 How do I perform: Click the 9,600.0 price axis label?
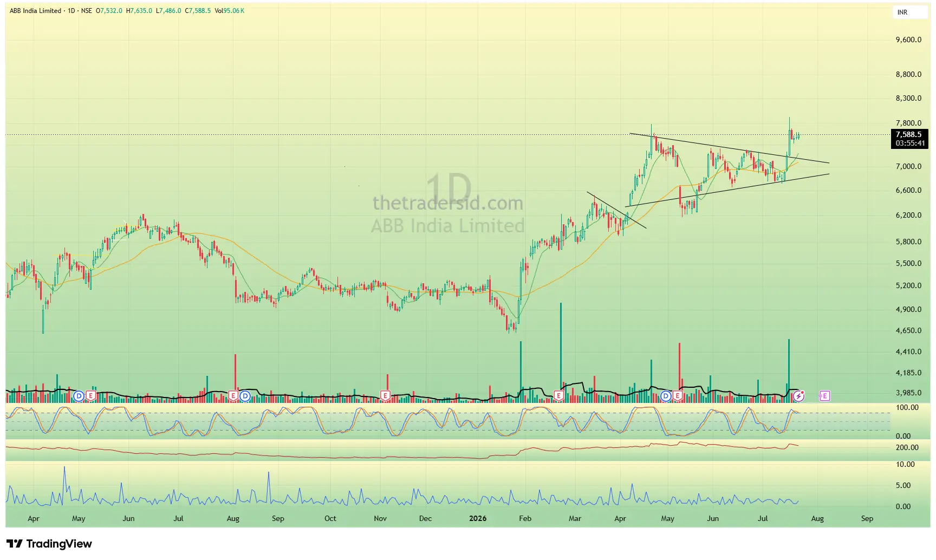pyautogui.click(x=908, y=40)
